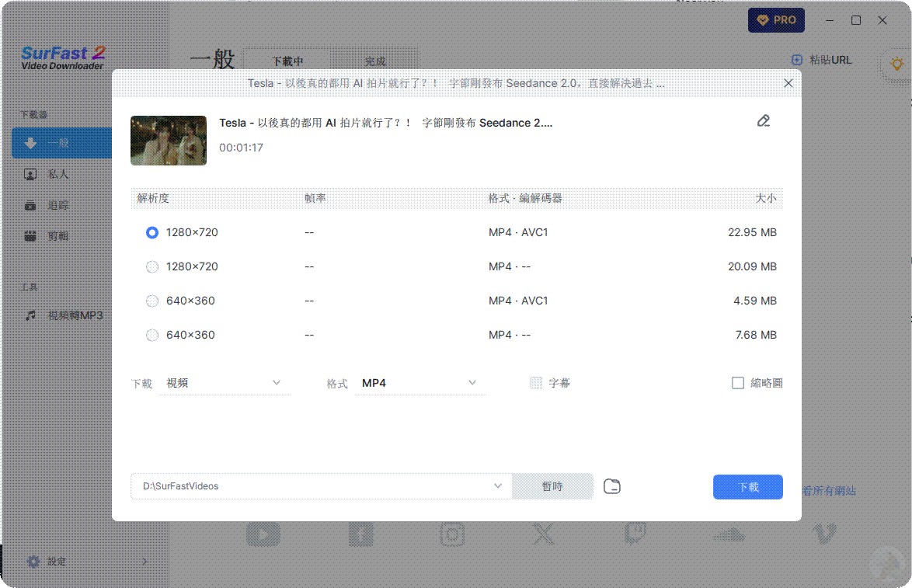Toggle the 字幕 subtitles checkbox

[536, 383]
